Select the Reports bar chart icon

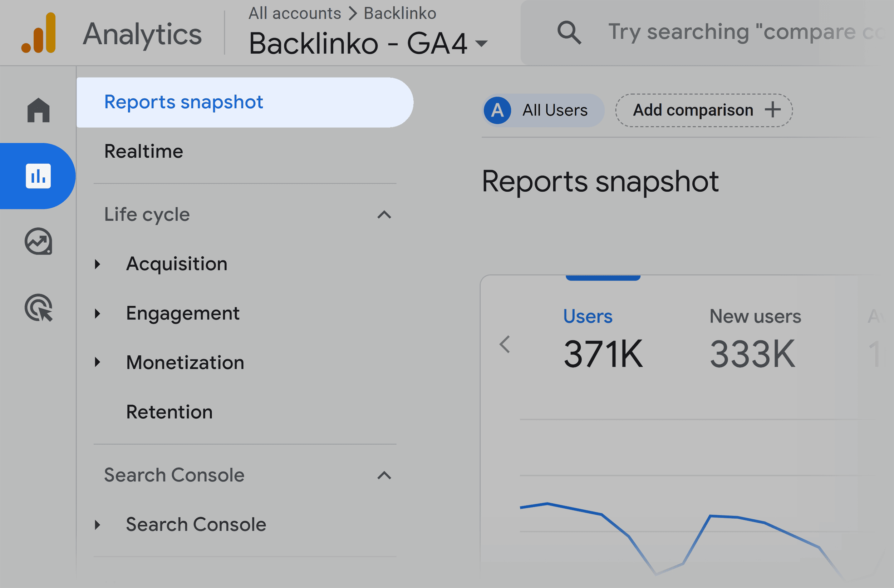pyautogui.click(x=38, y=176)
